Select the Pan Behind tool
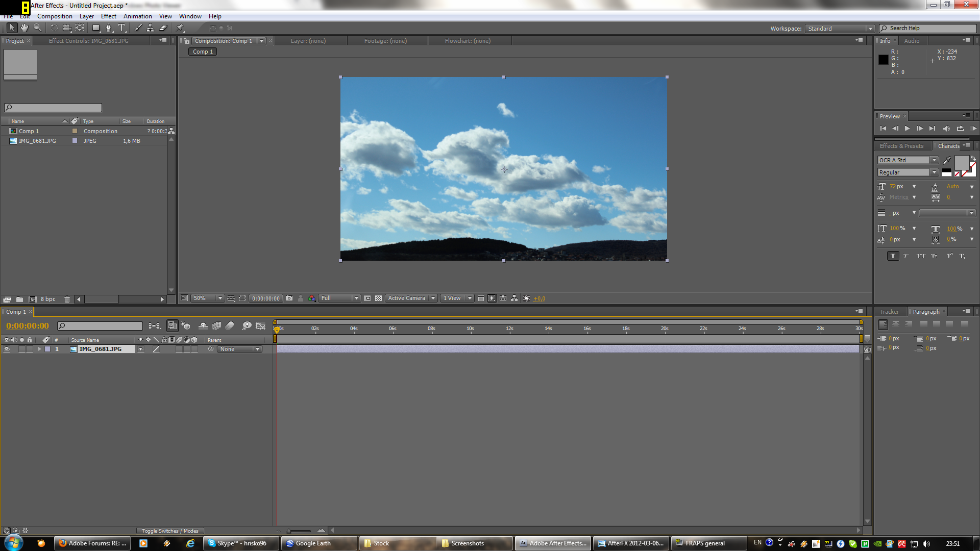Screen dimensions: 980x551 80,28
